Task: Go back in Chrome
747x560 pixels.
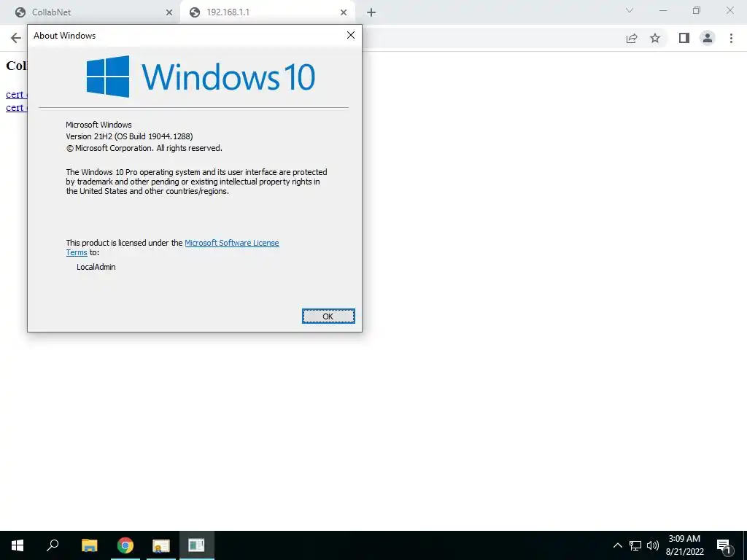Action: coord(16,38)
